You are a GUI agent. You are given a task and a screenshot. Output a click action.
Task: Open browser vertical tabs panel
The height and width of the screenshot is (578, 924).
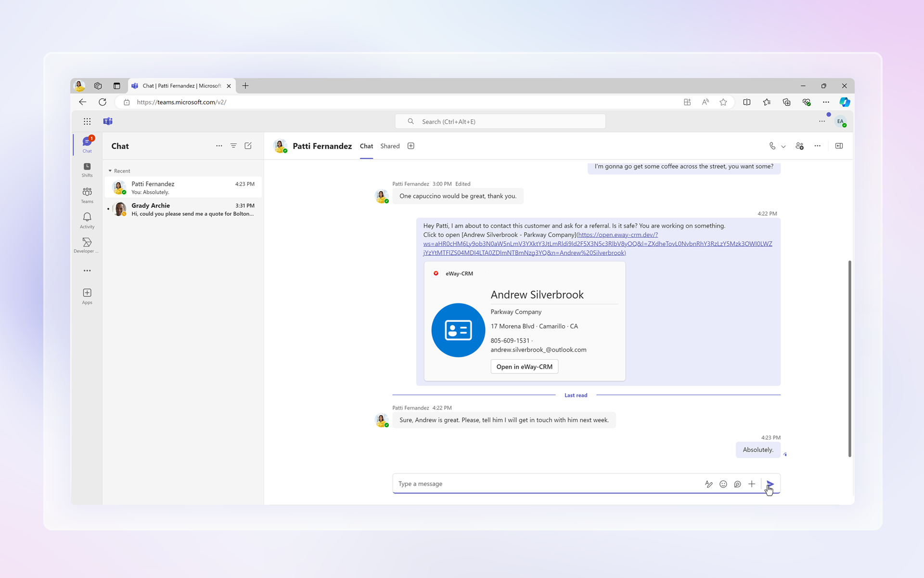coord(117,86)
